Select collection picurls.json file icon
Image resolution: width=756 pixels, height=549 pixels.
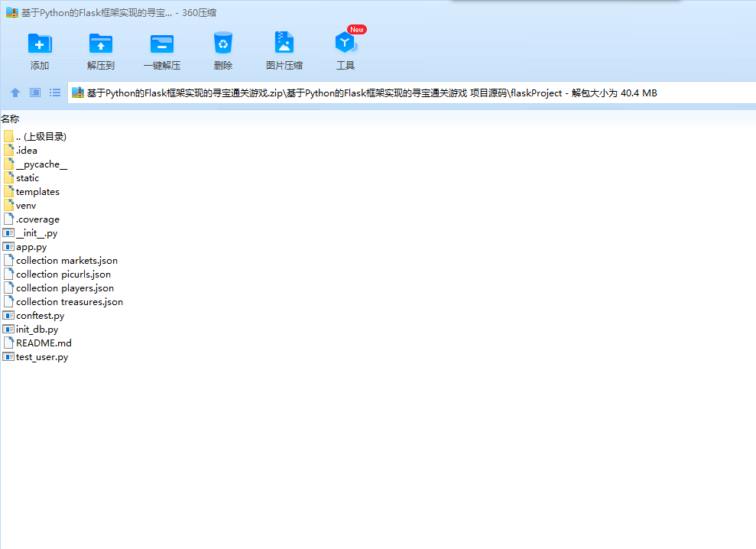(x=8, y=274)
